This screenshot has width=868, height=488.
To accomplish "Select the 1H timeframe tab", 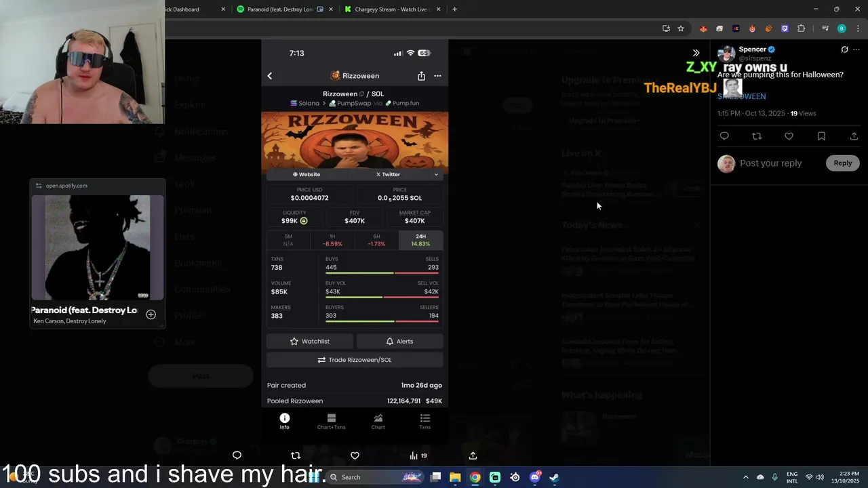I will 332,240.
